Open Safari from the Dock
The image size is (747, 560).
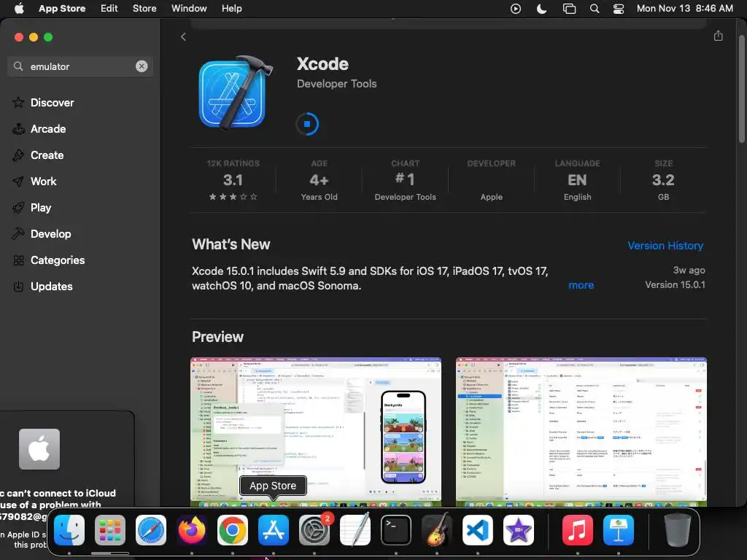151,530
